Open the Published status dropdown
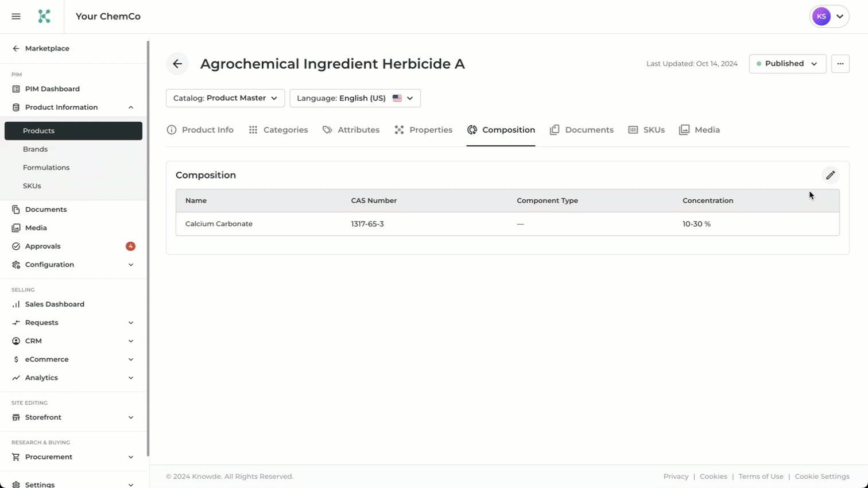This screenshot has width=868, height=488. coord(787,64)
